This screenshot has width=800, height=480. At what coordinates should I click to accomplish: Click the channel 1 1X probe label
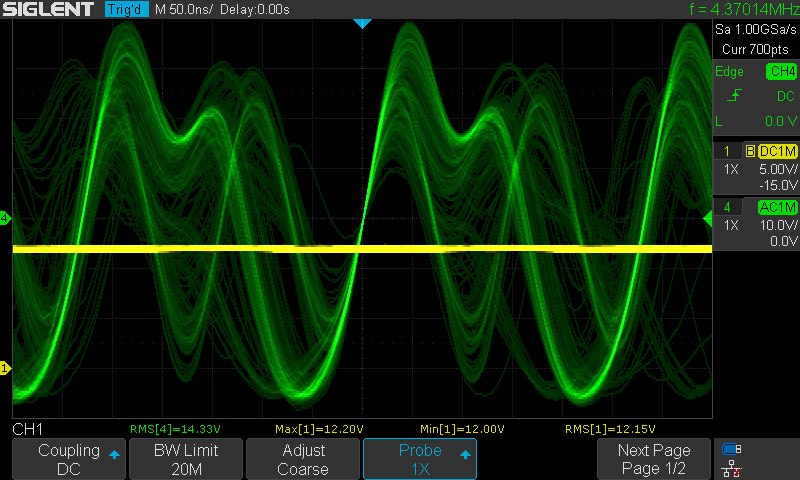731,169
